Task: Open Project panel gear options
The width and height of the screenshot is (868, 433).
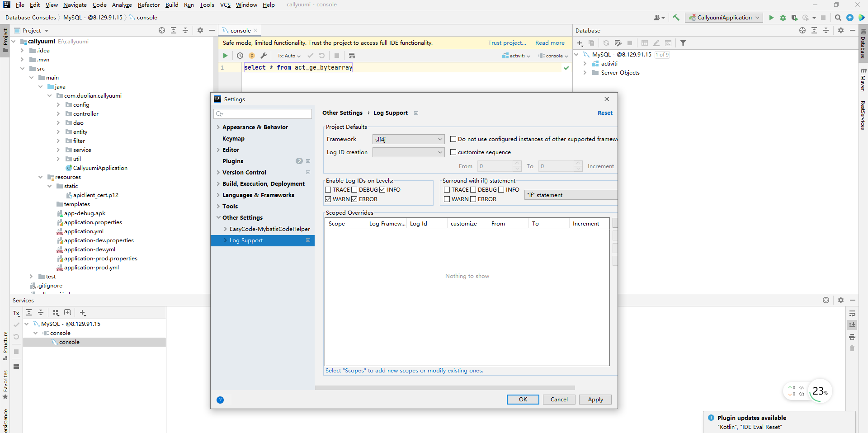Action: (200, 30)
